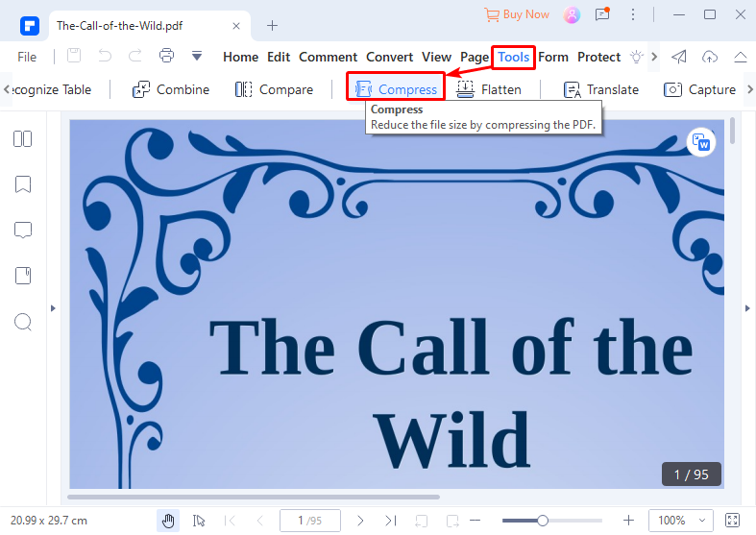Switch to the Page tab

[475, 58]
